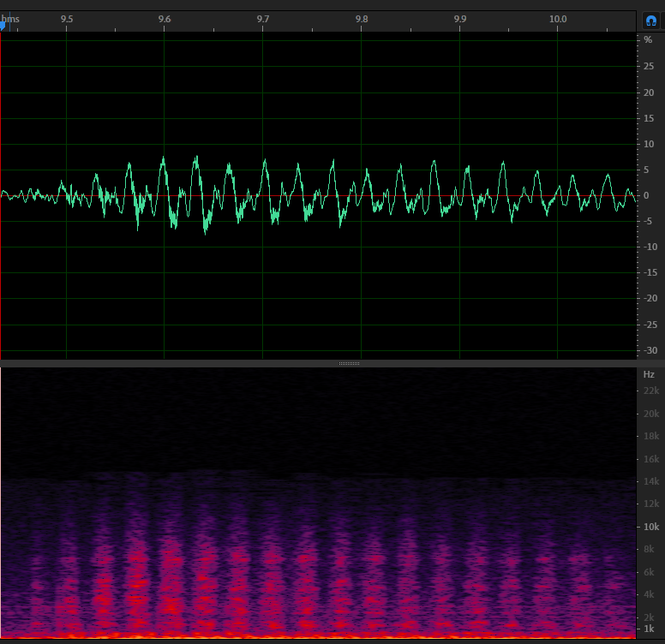Click the 10.0 mark on the time ruler

(x=558, y=19)
